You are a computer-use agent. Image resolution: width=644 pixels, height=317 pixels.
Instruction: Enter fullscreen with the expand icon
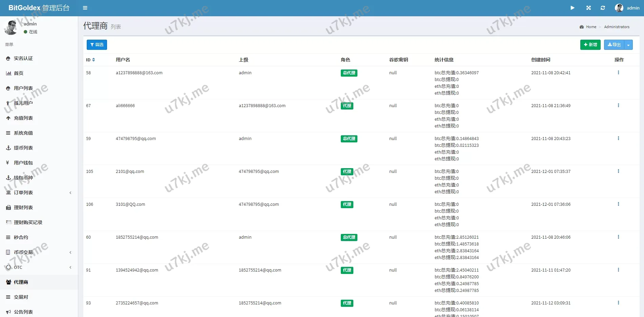coord(588,8)
